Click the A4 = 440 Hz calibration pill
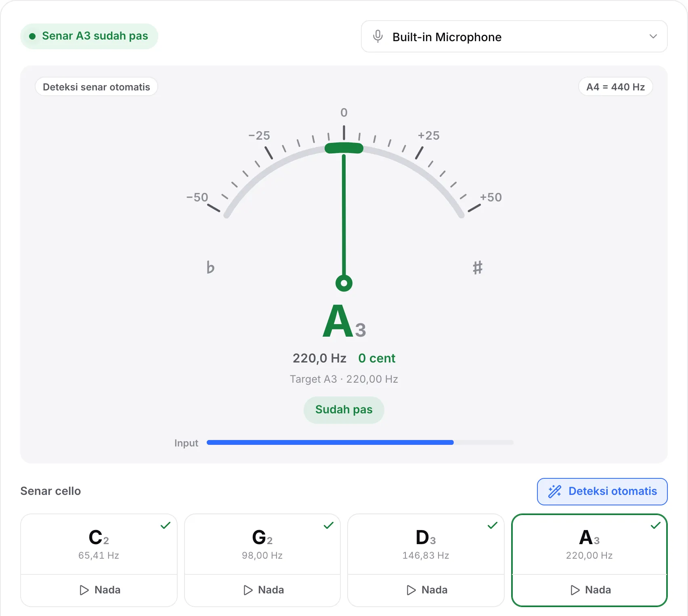The width and height of the screenshot is (688, 616). pyautogui.click(x=615, y=87)
